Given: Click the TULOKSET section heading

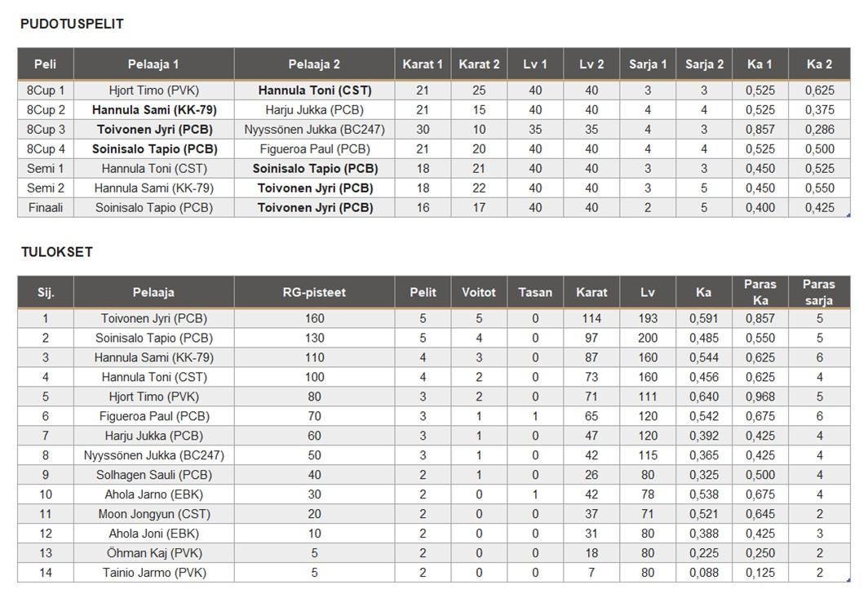Looking at the screenshot, I should 57,252.
